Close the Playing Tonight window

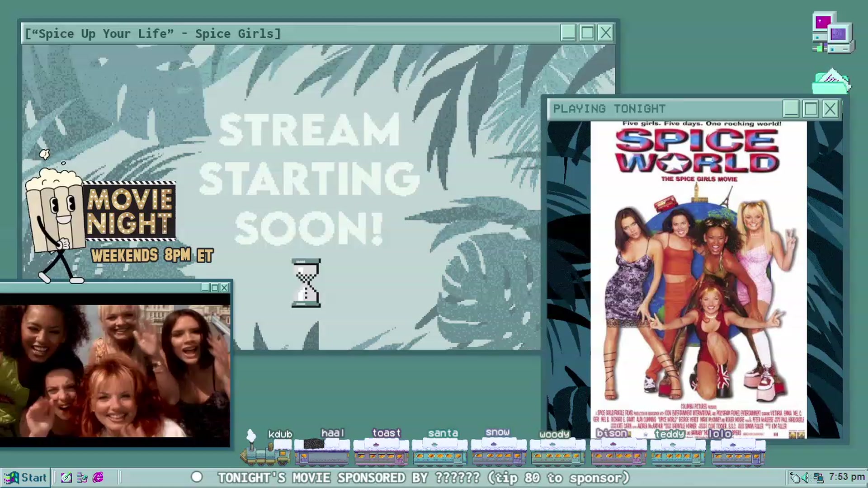point(830,109)
